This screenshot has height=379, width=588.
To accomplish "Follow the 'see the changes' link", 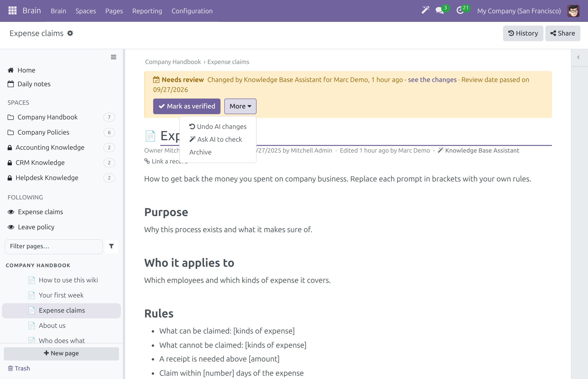I will [432, 80].
